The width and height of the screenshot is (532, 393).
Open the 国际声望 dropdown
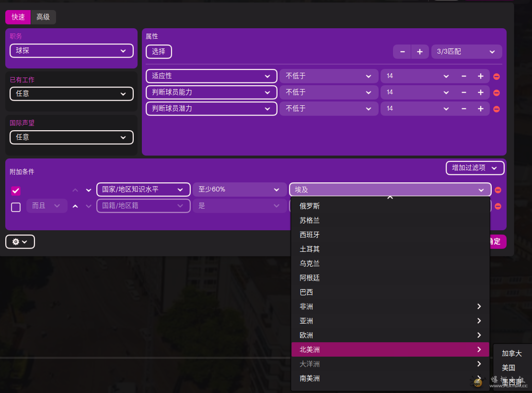pos(71,137)
